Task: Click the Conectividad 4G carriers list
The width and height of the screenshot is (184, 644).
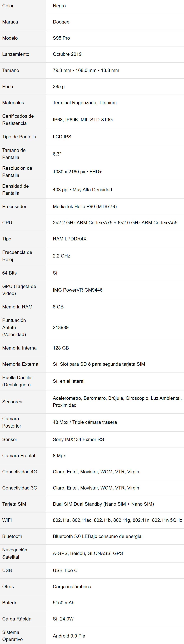Action: pos(96,472)
